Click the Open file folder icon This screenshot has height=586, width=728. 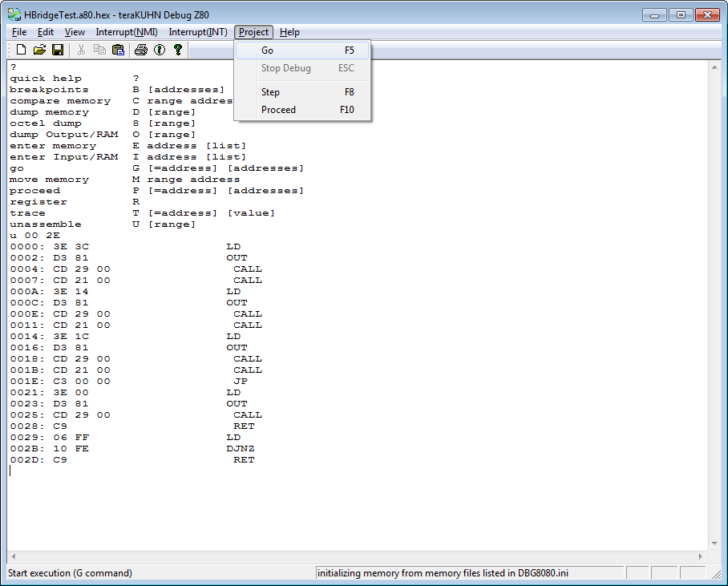tap(39, 50)
